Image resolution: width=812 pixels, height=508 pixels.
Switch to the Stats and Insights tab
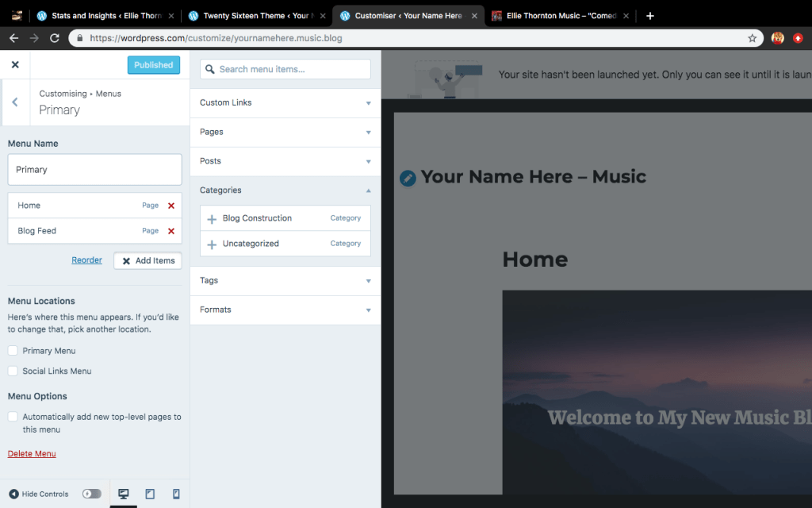tap(103, 16)
